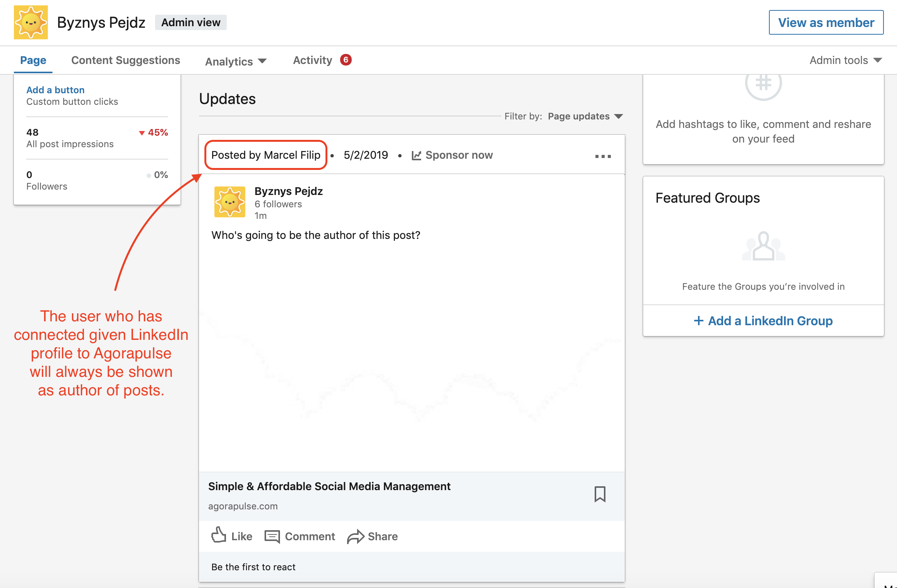
Task: Click the Posted by Marcel Filip text
Action: [266, 155]
